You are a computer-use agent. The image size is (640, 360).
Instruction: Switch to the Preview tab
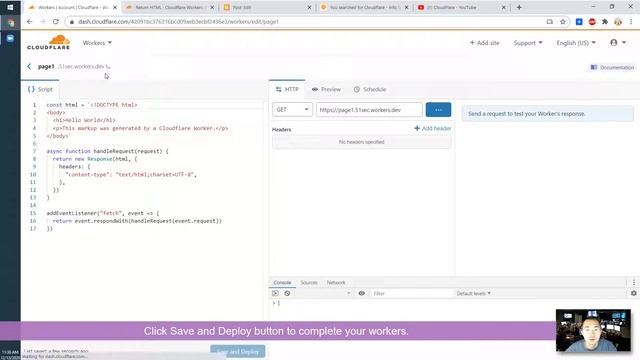point(326,89)
